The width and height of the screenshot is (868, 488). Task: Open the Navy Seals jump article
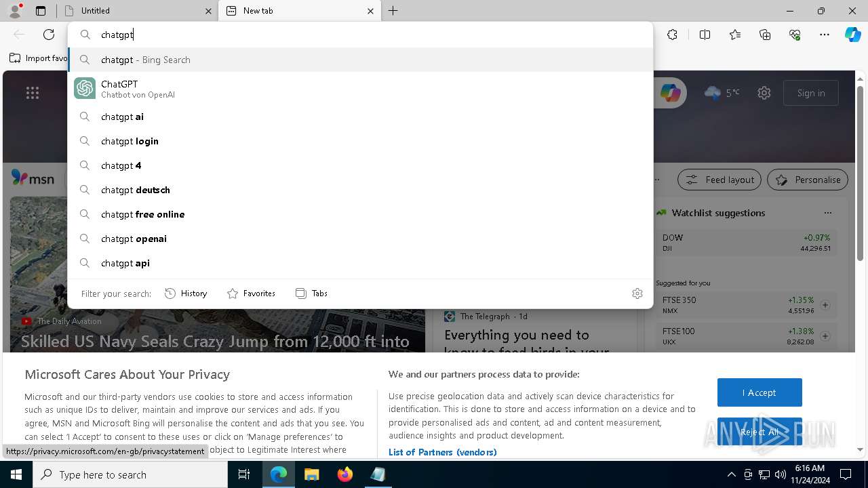click(215, 342)
